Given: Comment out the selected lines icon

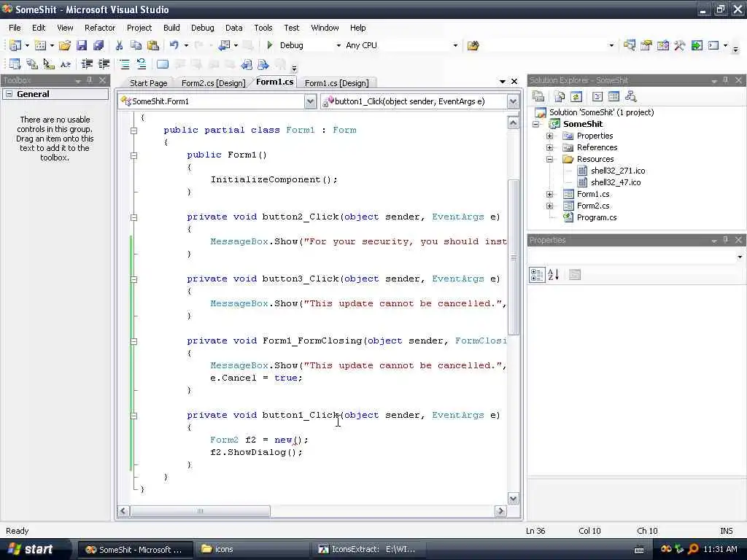Looking at the screenshot, I should point(124,64).
